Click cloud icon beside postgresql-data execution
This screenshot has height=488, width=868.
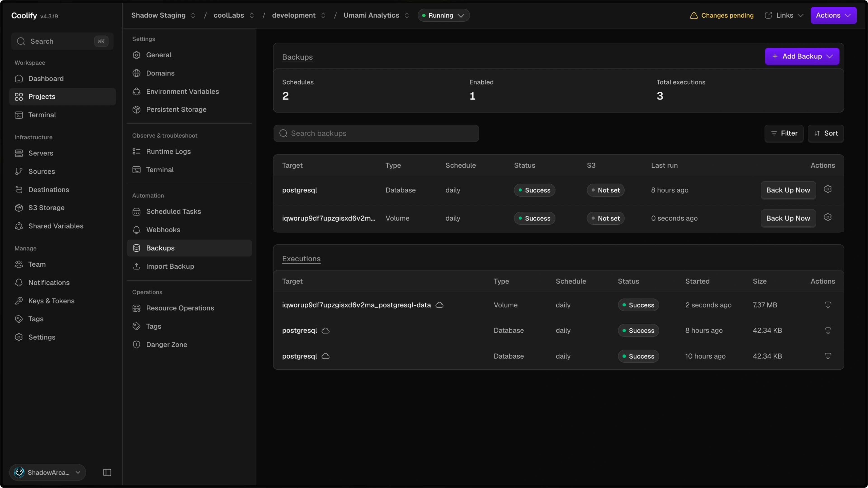[439, 305]
